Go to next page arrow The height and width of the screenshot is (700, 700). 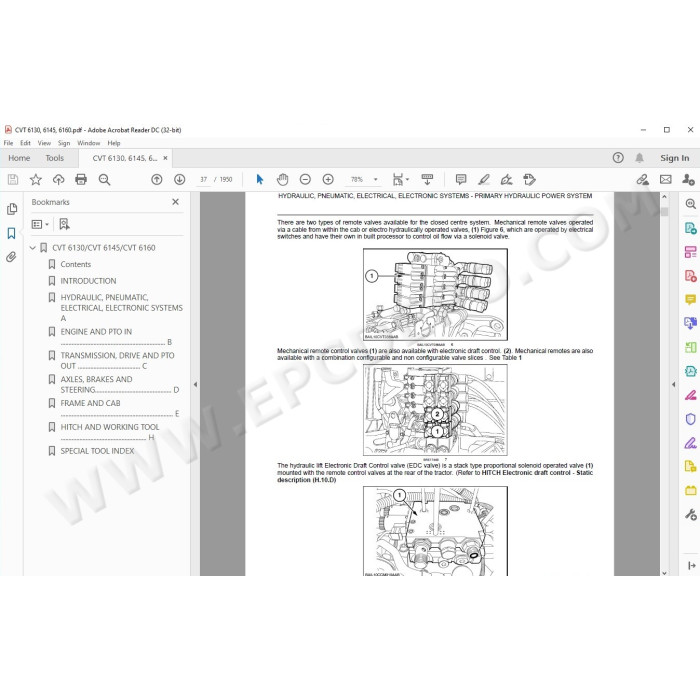[179, 179]
